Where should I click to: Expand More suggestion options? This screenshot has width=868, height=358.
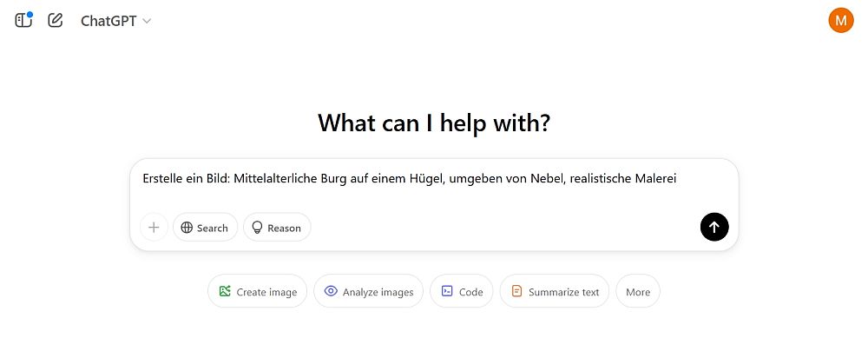(x=638, y=292)
